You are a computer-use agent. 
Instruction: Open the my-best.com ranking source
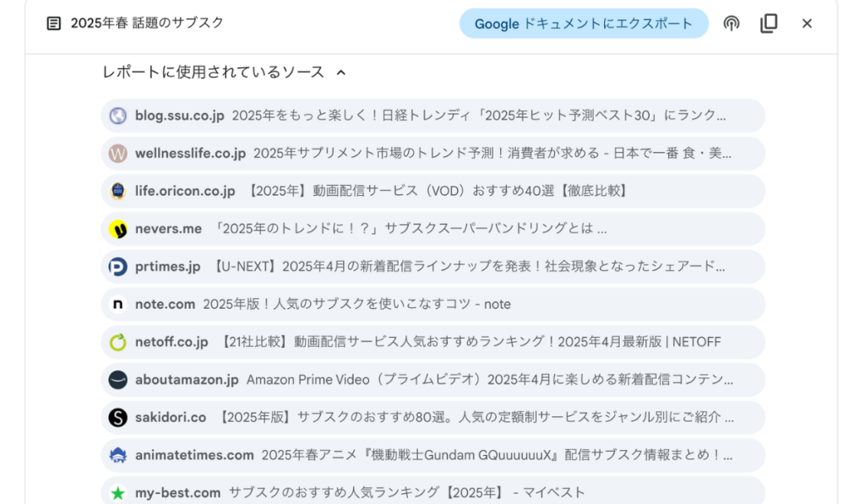[432, 492]
